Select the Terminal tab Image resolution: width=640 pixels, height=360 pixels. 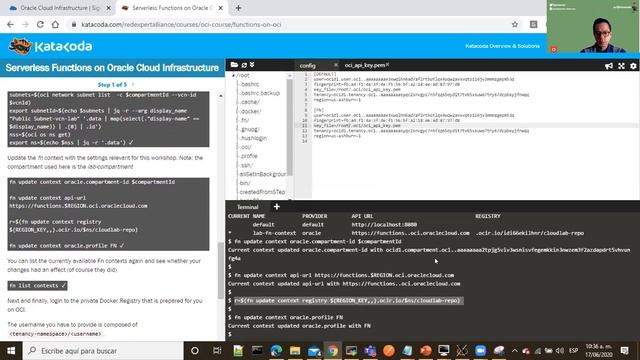tap(247, 207)
